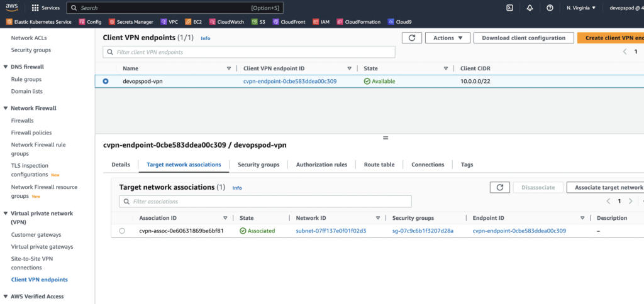Image resolution: width=644 pixels, height=304 pixels.
Task: Open the help question mark icon
Action: pyautogui.click(x=550, y=8)
